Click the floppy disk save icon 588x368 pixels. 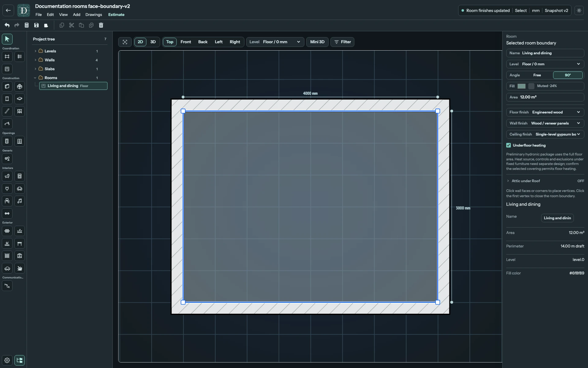(x=36, y=25)
